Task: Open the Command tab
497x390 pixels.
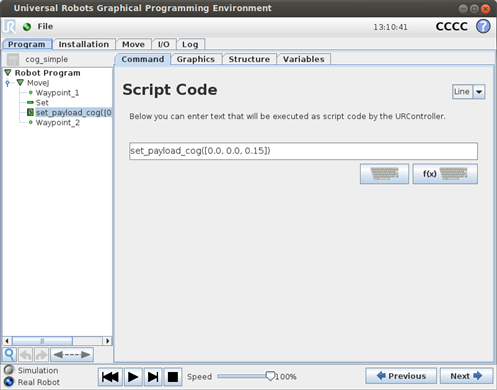Action: tap(143, 59)
